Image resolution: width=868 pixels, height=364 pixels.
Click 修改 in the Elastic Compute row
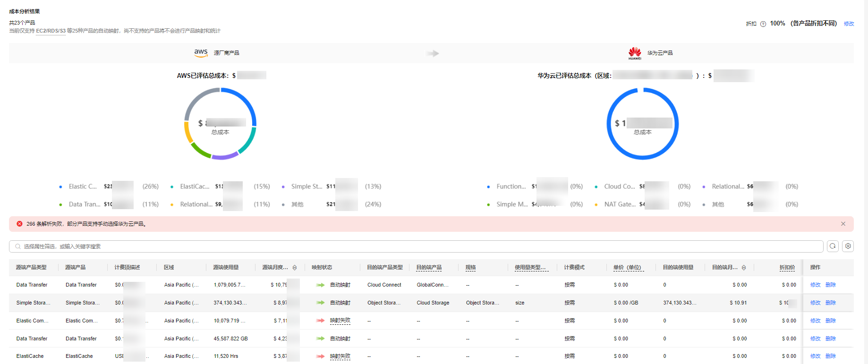coord(815,321)
